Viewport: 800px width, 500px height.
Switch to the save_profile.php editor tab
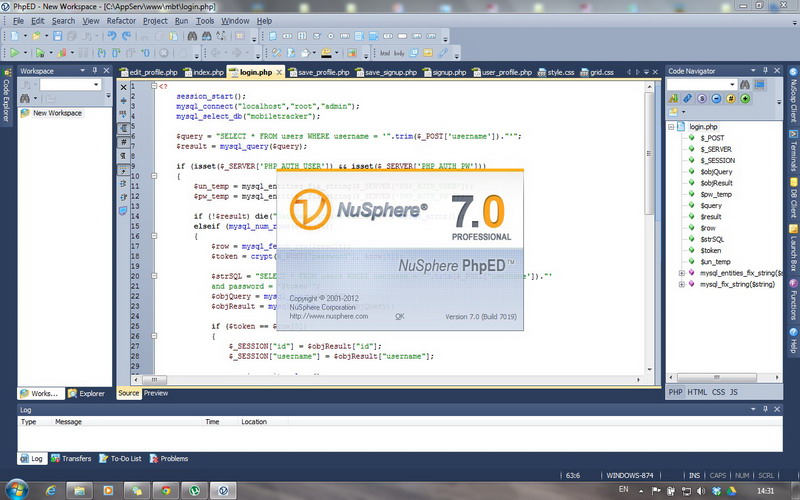pyautogui.click(x=319, y=72)
